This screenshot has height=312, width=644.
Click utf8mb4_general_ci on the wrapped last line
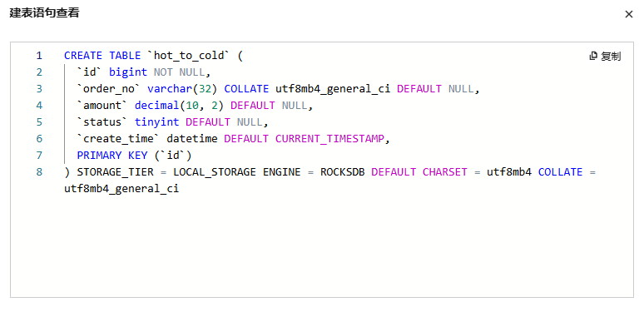tap(121, 189)
